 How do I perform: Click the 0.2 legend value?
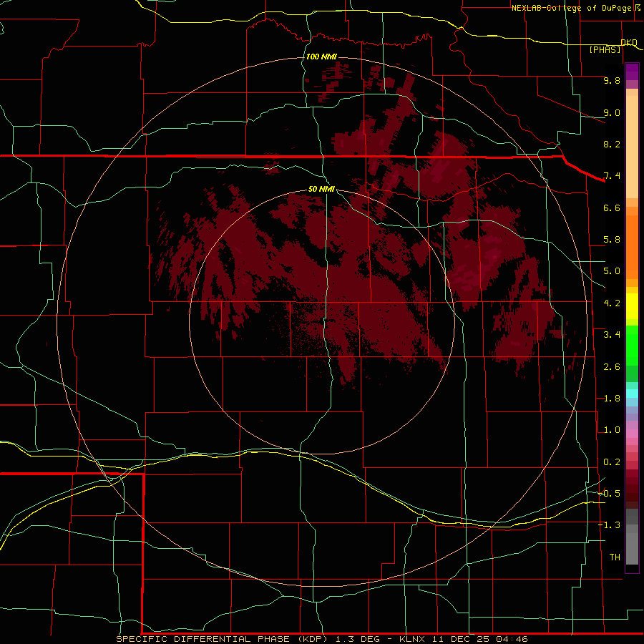point(612,462)
